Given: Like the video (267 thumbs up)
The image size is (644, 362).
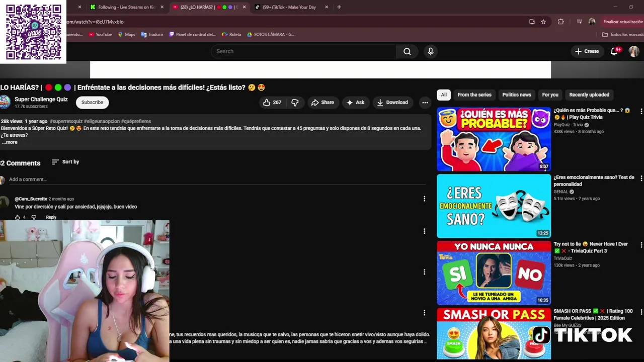Looking at the screenshot, I should coord(272,103).
